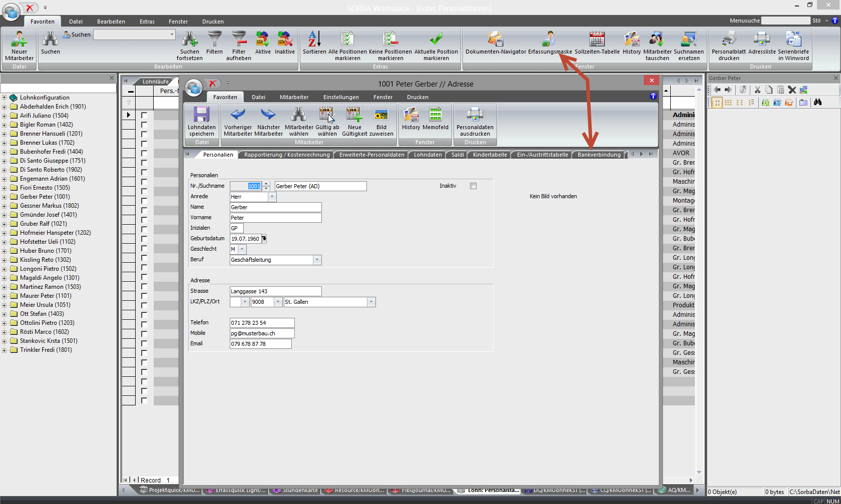Click Neuer Mitarbeiter icon

(x=19, y=46)
